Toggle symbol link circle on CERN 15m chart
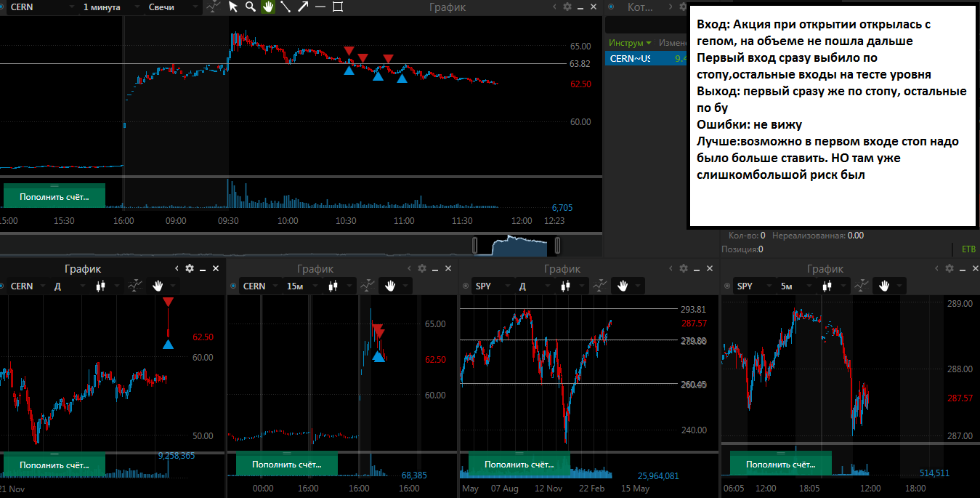Viewport: 980px width, 498px height. point(233,286)
